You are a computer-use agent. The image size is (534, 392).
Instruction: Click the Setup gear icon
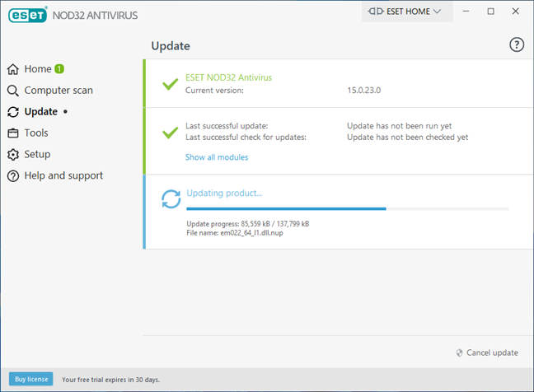(x=13, y=155)
